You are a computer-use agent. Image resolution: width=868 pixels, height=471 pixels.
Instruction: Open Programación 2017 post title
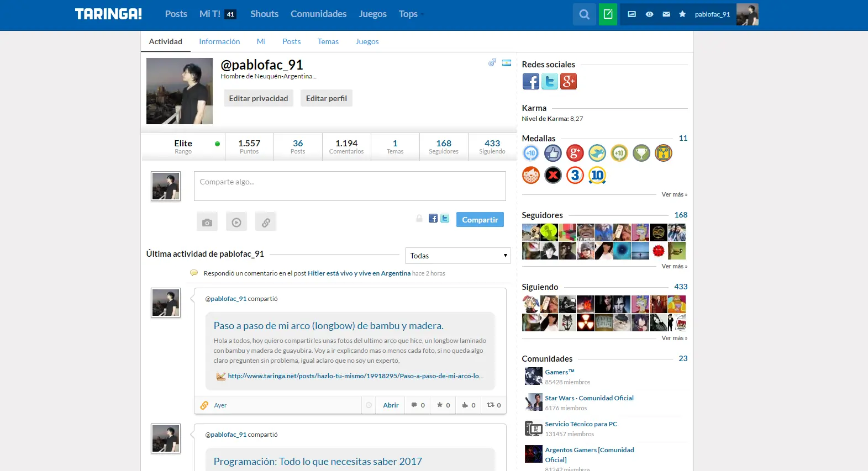[x=318, y=462]
